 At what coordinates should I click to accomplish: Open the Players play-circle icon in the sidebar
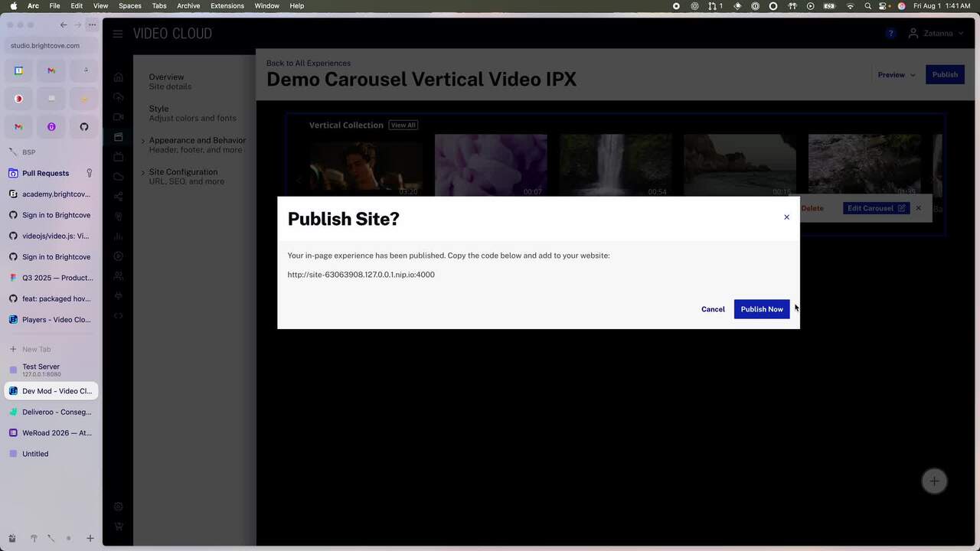pyautogui.click(x=118, y=256)
